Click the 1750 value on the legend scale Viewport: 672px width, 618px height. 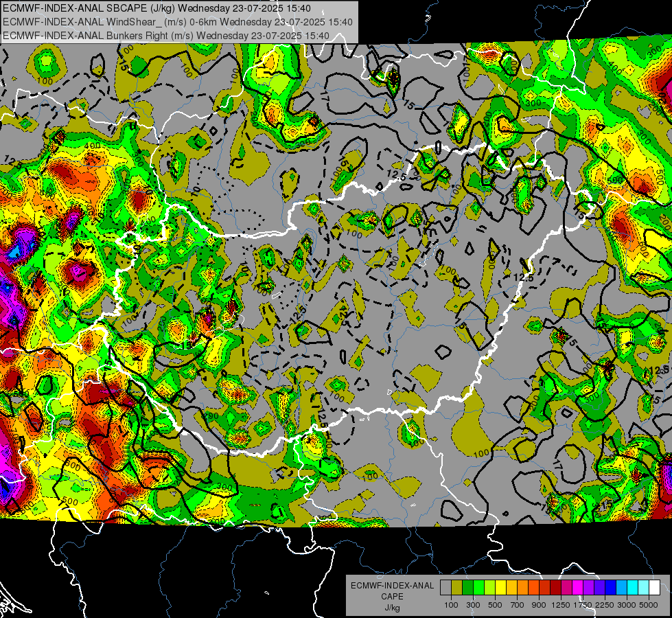pos(583,605)
